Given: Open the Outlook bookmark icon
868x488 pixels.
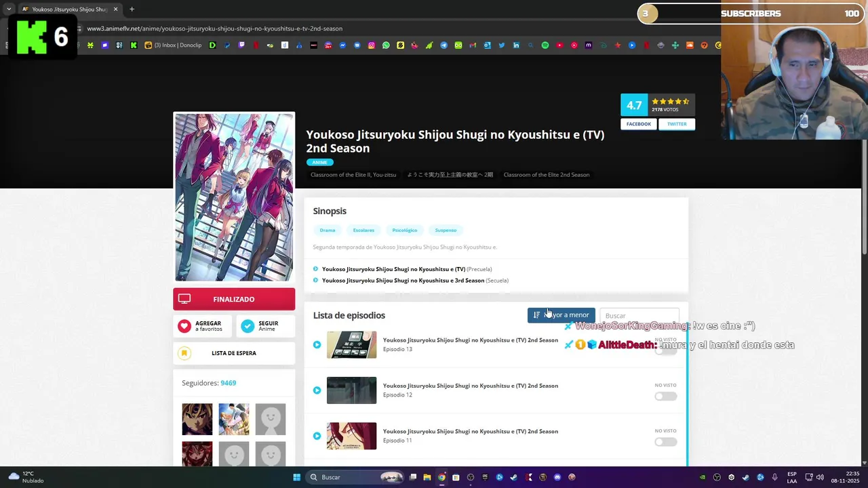Looking at the screenshot, I should [x=487, y=45].
